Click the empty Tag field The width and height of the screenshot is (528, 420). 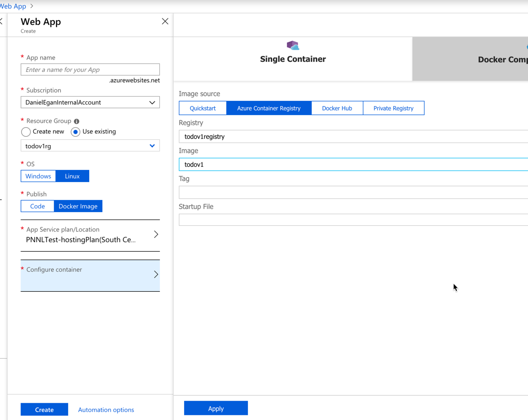tap(353, 192)
